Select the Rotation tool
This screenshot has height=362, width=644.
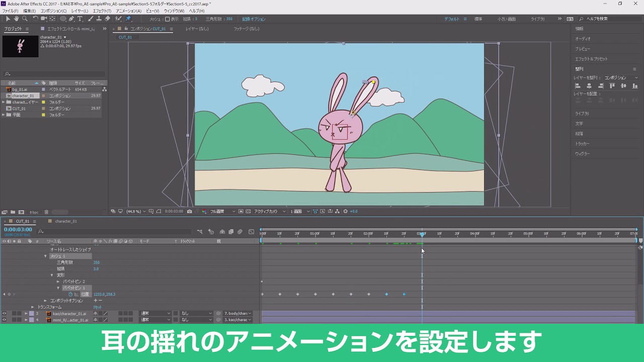[x=35, y=19]
